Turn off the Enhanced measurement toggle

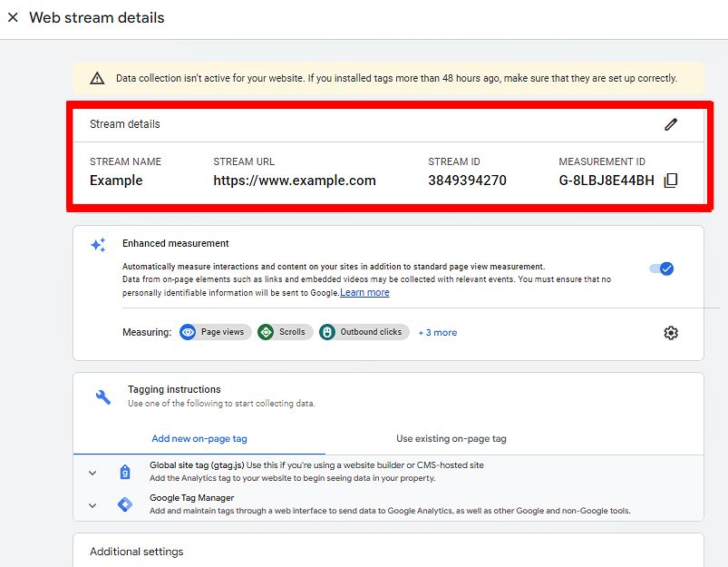(662, 269)
